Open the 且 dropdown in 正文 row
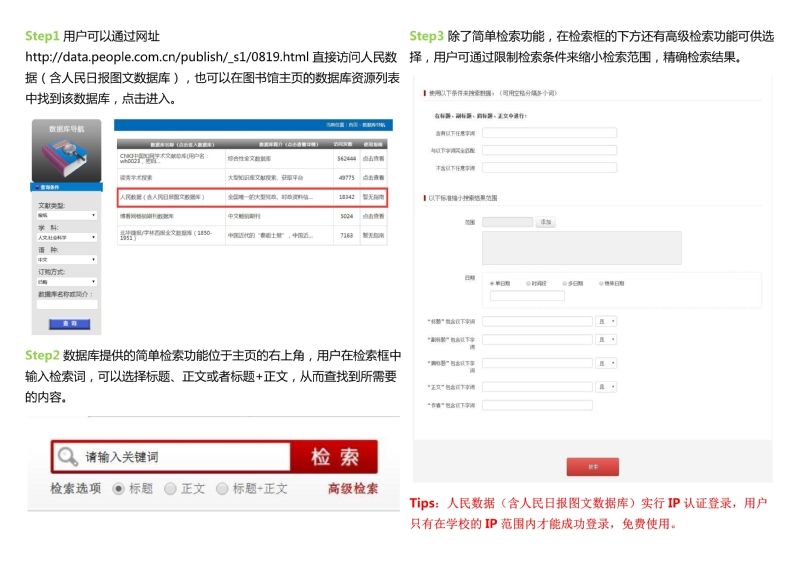The width and height of the screenshot is (799, 565). 606,387
